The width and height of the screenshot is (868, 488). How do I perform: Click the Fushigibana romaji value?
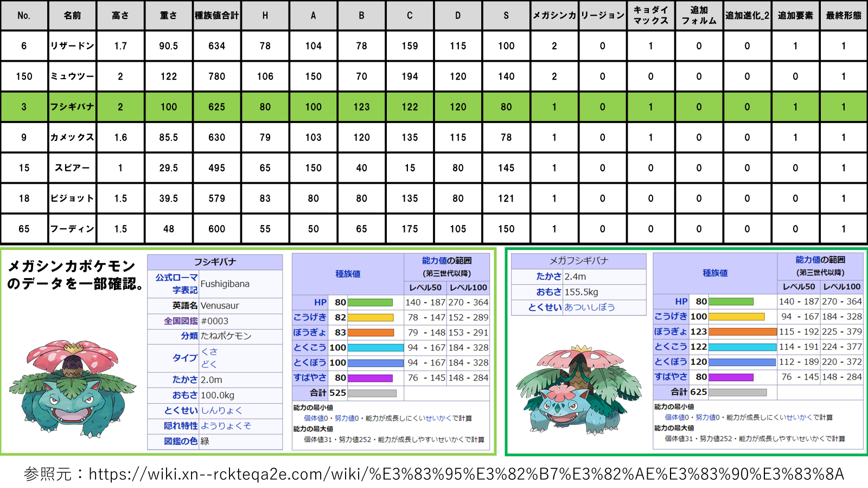coord(225,284)
